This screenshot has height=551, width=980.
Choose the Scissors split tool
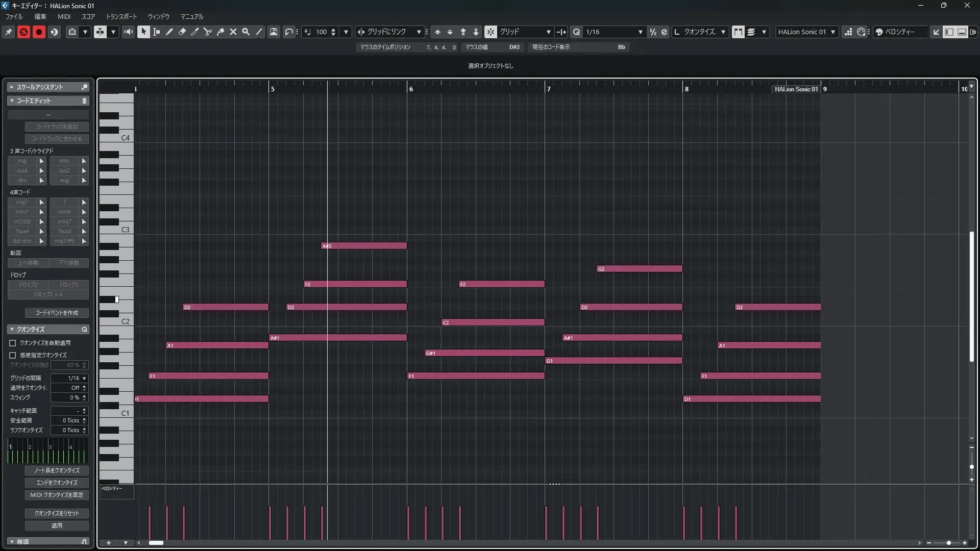point(208,32)
